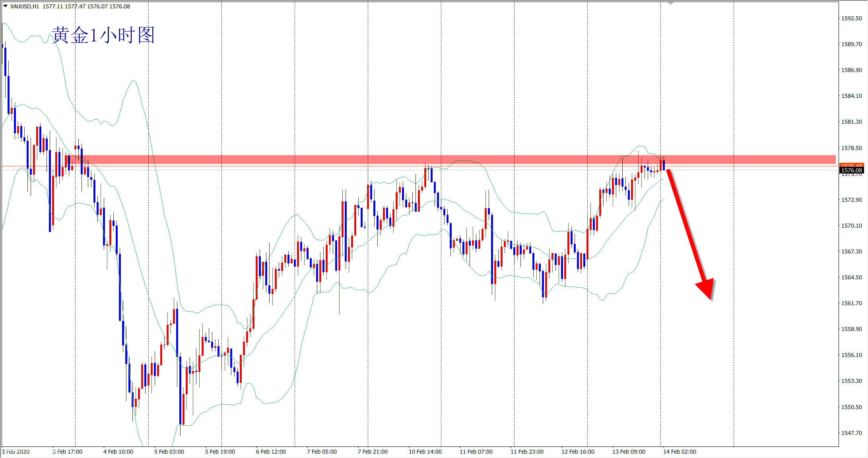This screenshot has height=458, width=868.
Task: Click the 5 Feb 03:00 time label
Action: 169,452
